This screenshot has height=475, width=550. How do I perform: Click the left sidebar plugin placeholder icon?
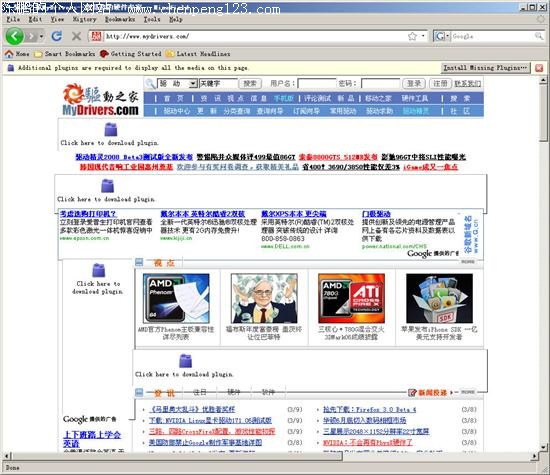[98, 270]
